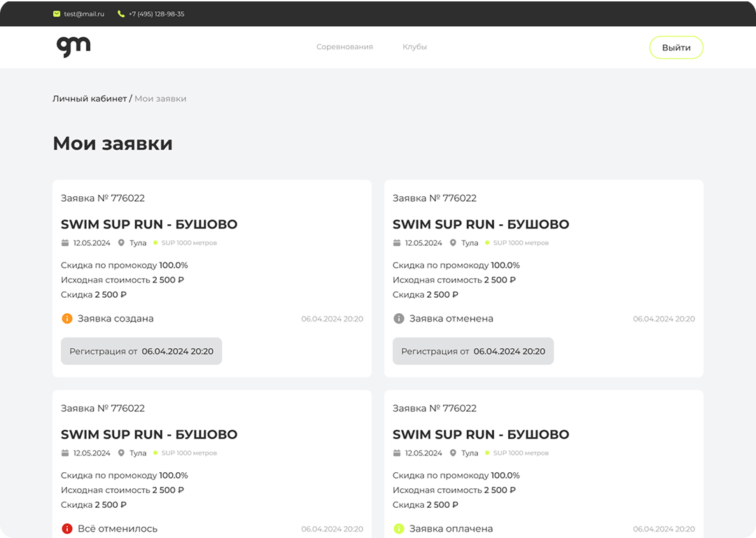Click the green dot before 'SUP 1000 метров' in the bottom-right card
Screen dimensions: 756x538
click(487, 453)
